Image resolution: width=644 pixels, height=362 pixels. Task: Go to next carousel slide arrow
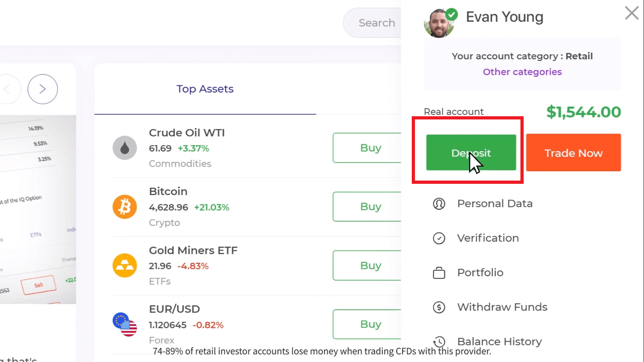[x=43, y=89]
